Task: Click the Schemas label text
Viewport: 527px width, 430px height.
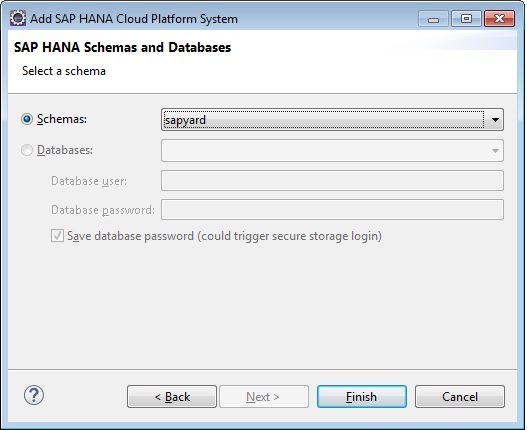Action: tap(62, 119)
